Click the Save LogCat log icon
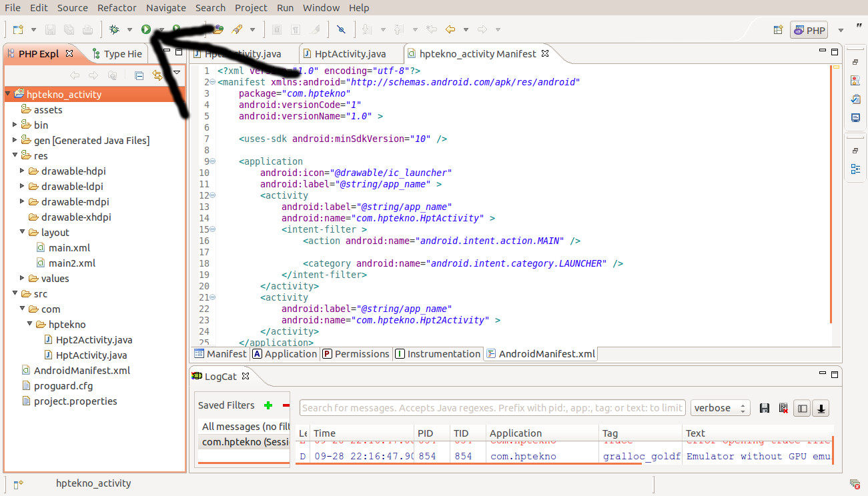 [765, 408]
